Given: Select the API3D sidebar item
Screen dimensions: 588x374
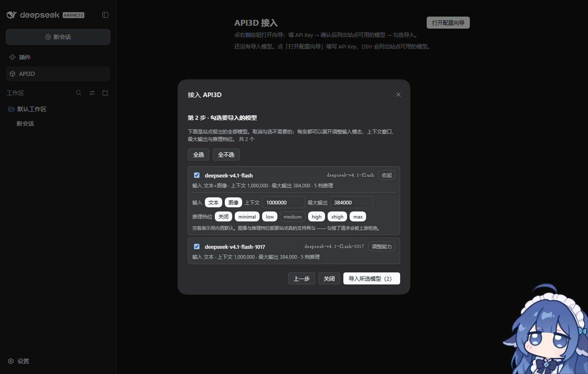Looking at the screenshot, I should (58, 74).
